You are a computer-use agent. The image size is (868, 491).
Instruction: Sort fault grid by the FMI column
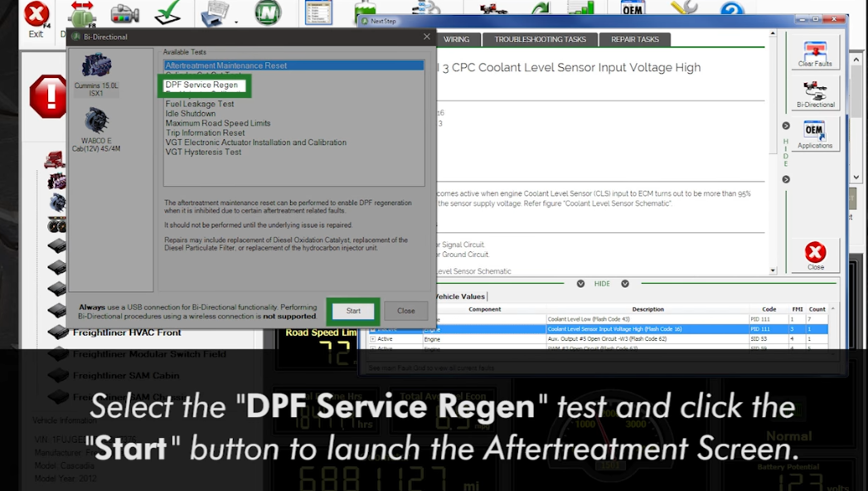[798, 309]
